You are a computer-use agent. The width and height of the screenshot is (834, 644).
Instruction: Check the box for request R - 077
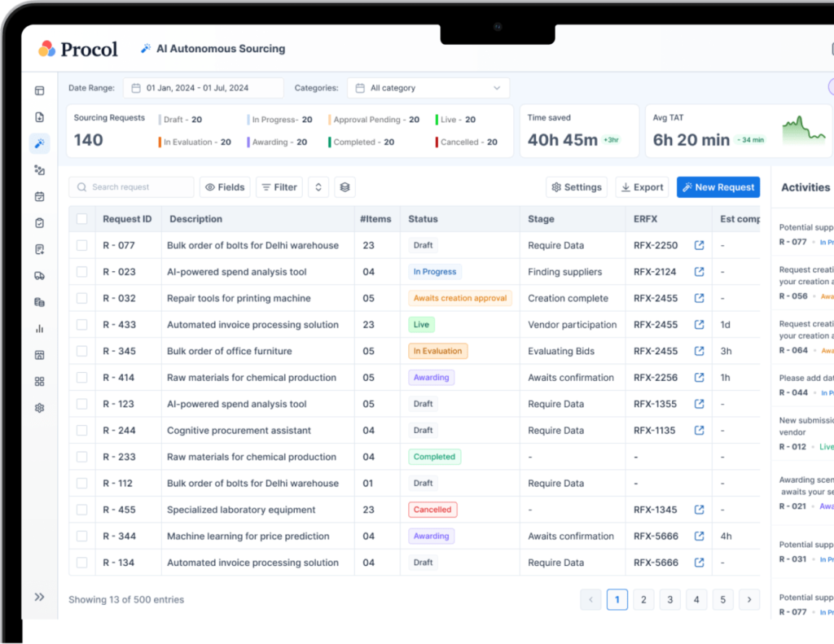tap(81, 245)
